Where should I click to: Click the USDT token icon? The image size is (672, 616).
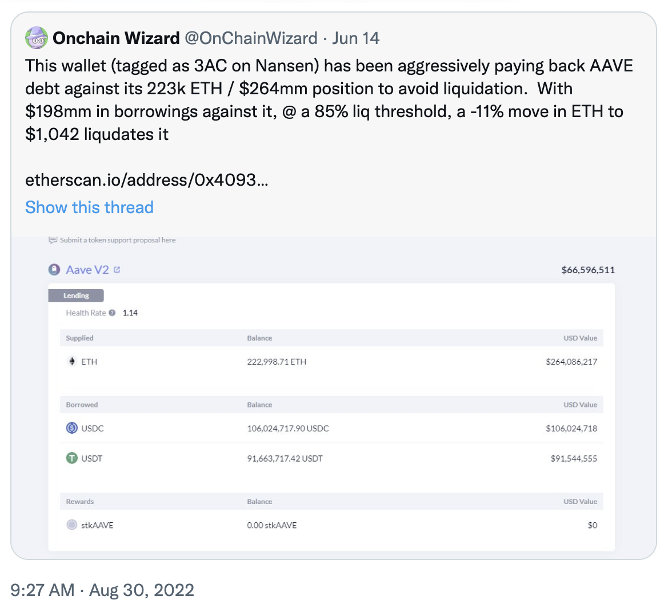(x=72, y=458)
